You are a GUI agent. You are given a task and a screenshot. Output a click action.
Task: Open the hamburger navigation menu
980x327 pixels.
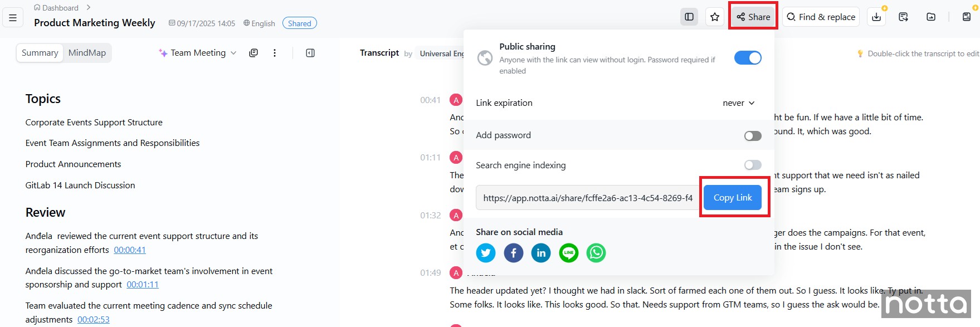pyautogui.click(x=13, y=17)
